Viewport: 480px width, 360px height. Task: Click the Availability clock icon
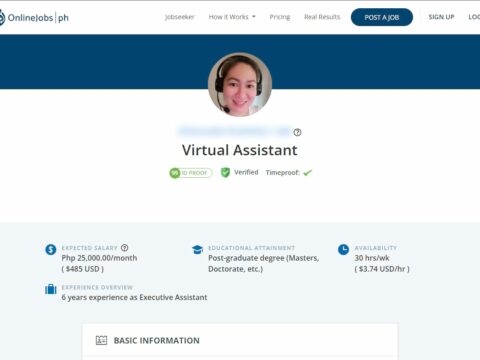[x=343, y=249]
